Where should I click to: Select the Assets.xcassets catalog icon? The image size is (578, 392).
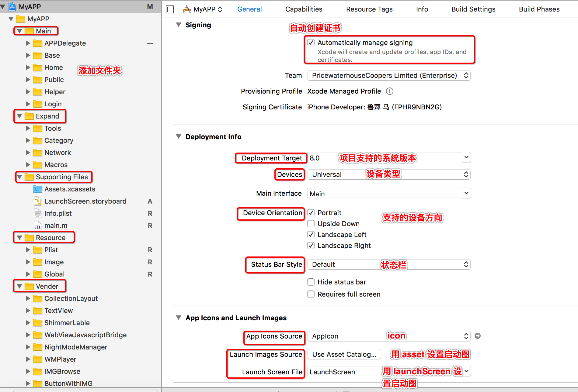(x=38, y=189)
